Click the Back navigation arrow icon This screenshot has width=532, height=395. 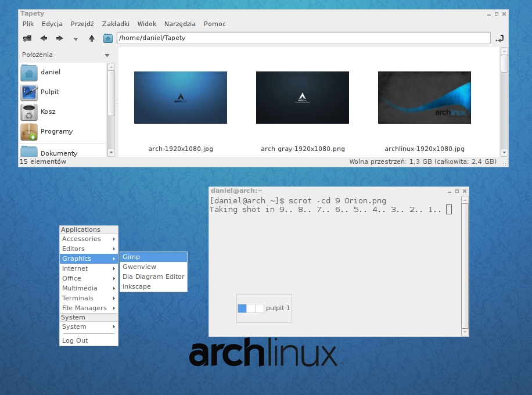click(43, 38)
